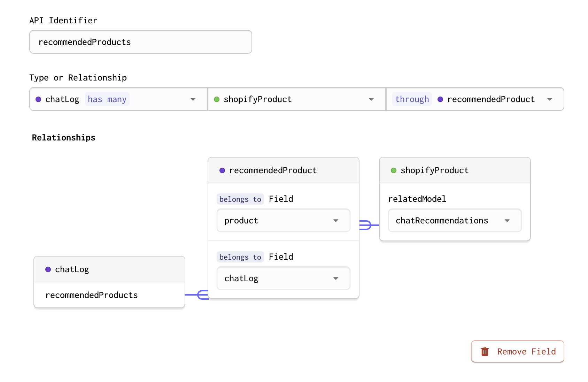Viewport: 588px width, 382px height.
Task: Click the trash icon in Remove Field
Action: click(x=484, y=351)
